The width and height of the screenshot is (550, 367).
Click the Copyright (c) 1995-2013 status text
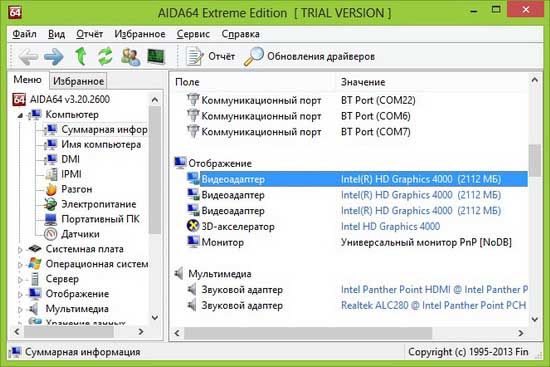(468, 352)
